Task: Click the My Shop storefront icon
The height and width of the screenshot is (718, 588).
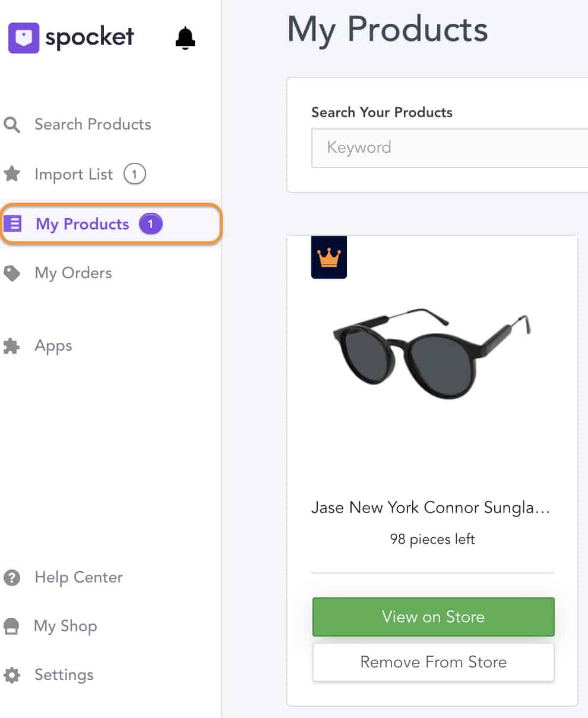Action: click(12, 626)
